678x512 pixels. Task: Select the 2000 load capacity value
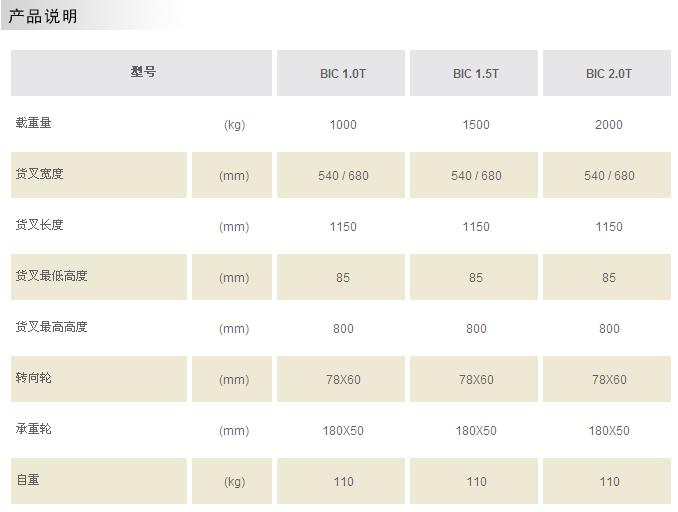(x=609, y=125)
